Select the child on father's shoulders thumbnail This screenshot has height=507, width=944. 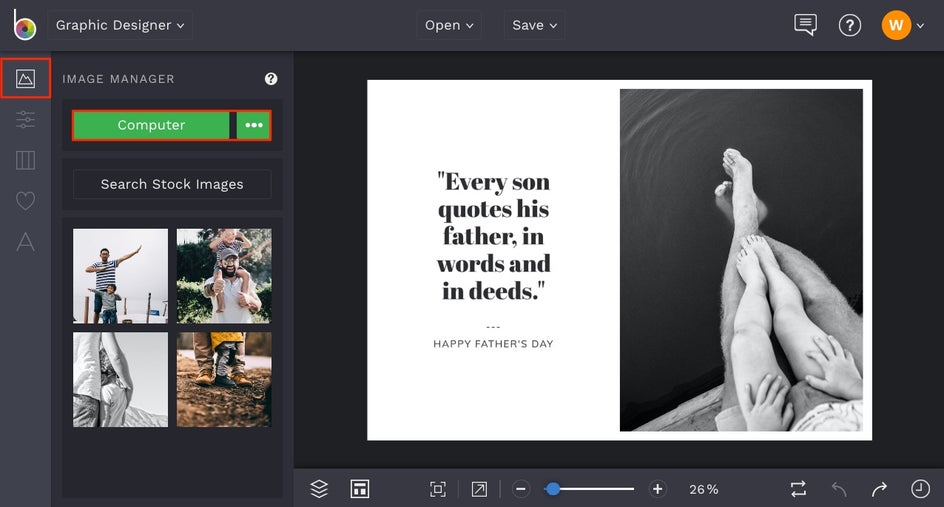click(x=224, y=276)
